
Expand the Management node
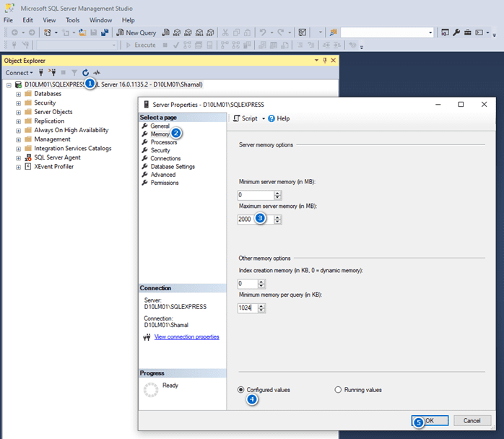pyautogui.click(x=18, y=140)
